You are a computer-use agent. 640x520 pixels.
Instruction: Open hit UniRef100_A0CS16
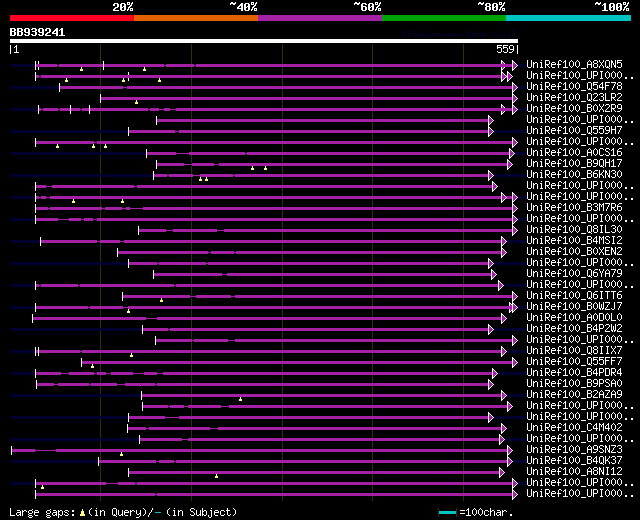[574, 153]
